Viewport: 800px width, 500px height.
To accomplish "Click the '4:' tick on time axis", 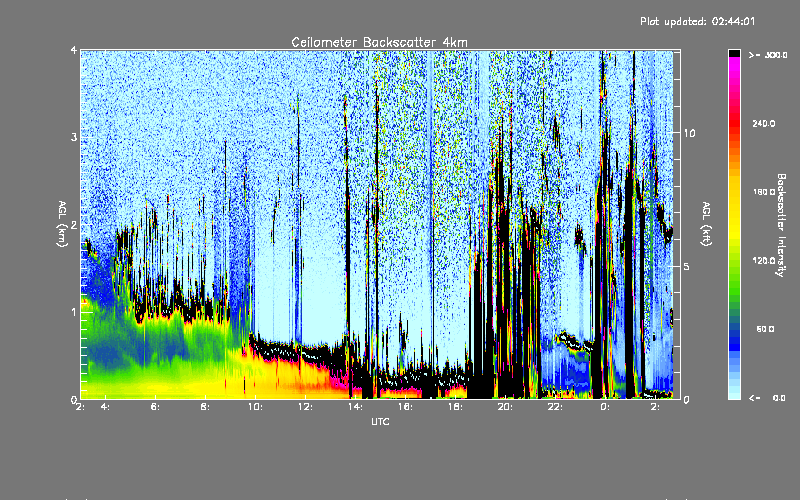I will pos(105,407).
